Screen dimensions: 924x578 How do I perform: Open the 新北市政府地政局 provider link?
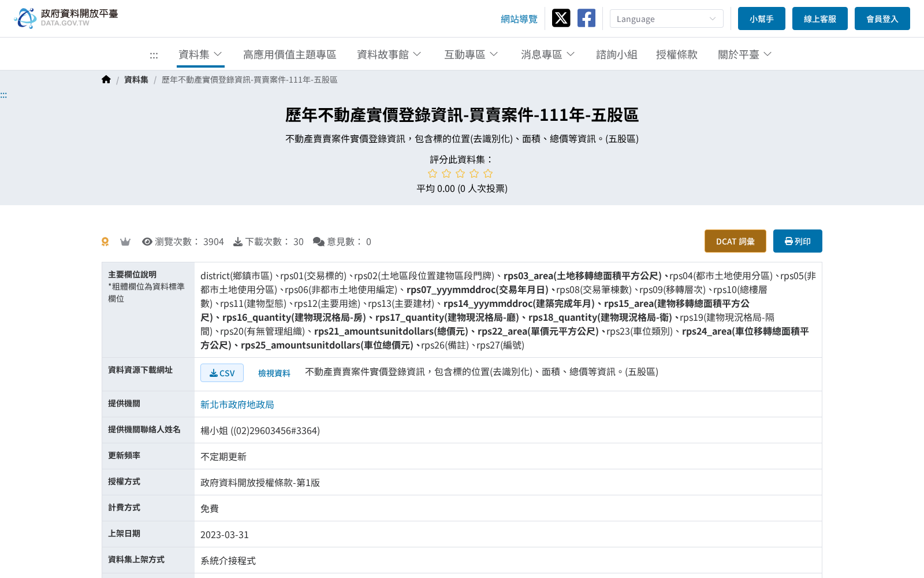[237, 405]
